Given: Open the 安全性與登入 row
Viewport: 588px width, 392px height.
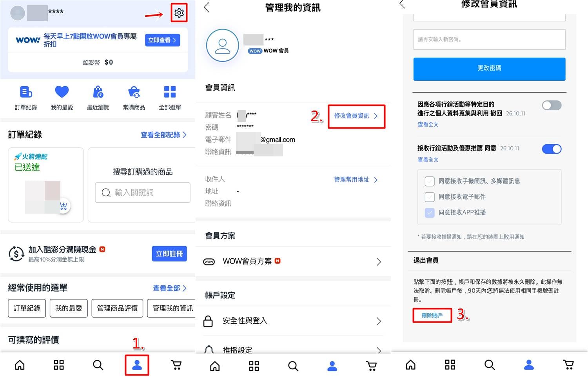Looking at the screenshot, I should pyautogui.click(x=293, y=321).
